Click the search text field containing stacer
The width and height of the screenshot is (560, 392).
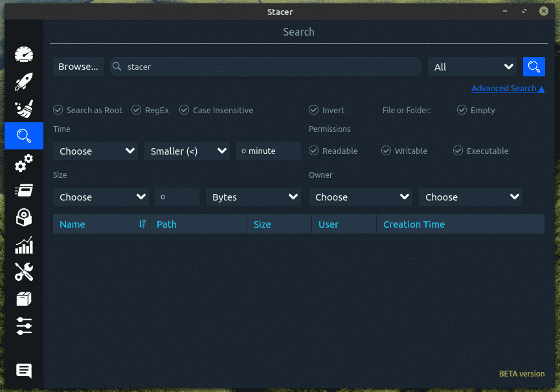pyautogui.click(x=265, y=67)
